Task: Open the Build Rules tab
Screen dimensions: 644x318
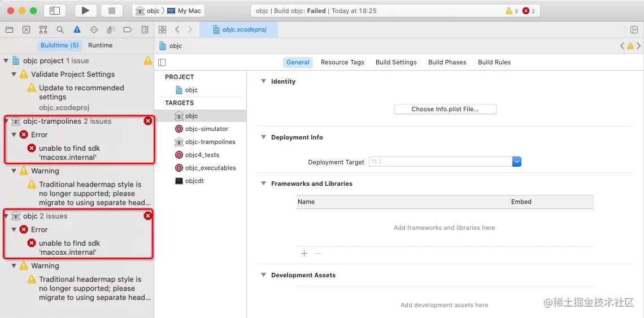Action: tap(494, 63)
